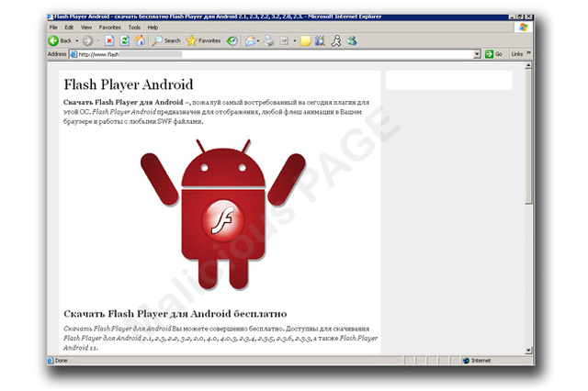The width and height of the screenshot is (588, 391).
Task: Click the "Flash Player Android" page heading
Action: [129, 84]
